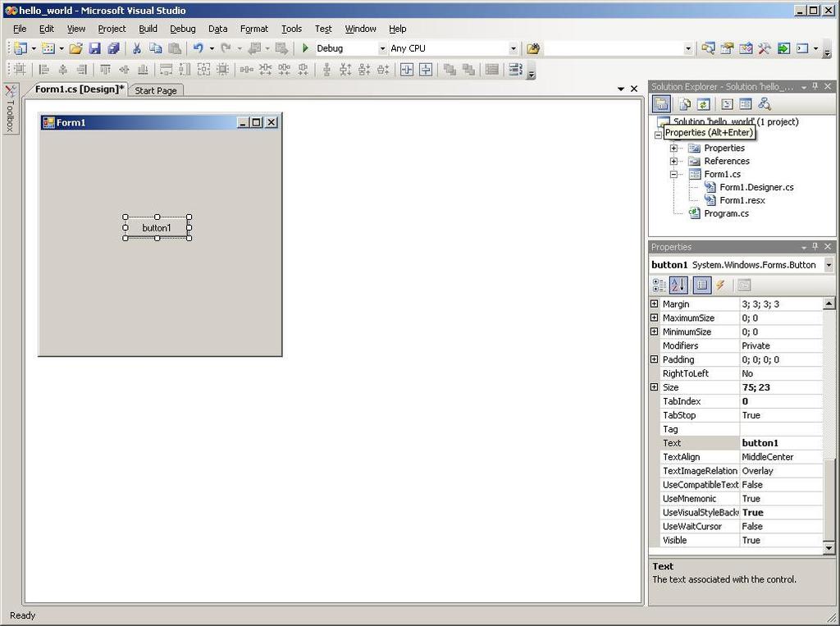The image size is (840, 626).
Task: Click Solution Explorer's Show All Files icon
Action: [x=685, y=104]
